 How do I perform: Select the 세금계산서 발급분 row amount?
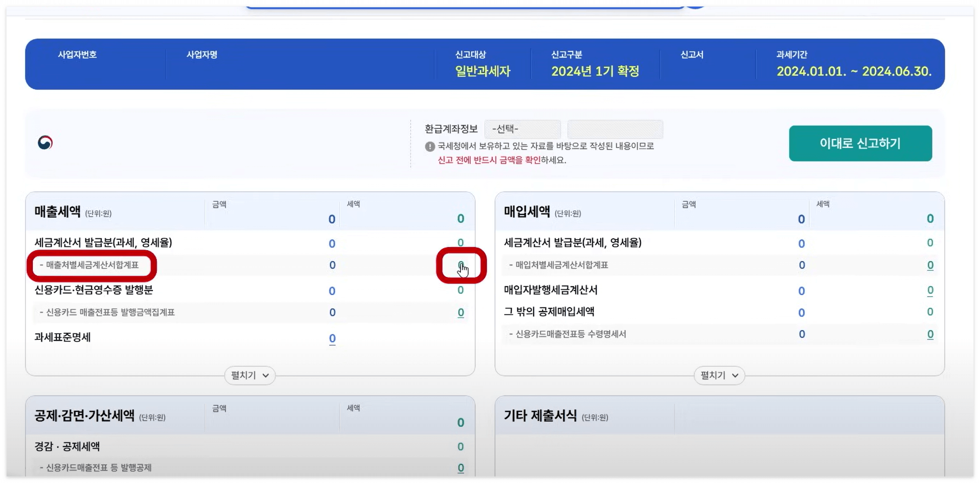(x=331, y=243)
